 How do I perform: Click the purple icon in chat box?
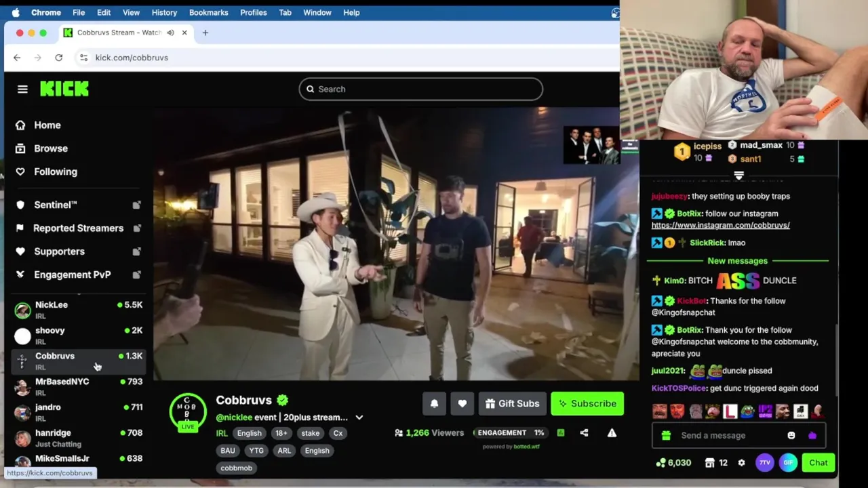(x=812, y=435)
